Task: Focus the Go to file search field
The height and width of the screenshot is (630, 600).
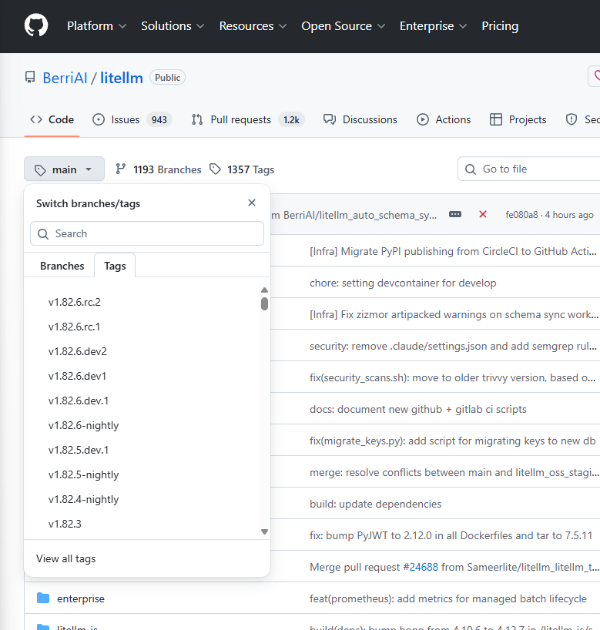Action: coord(529,169)
